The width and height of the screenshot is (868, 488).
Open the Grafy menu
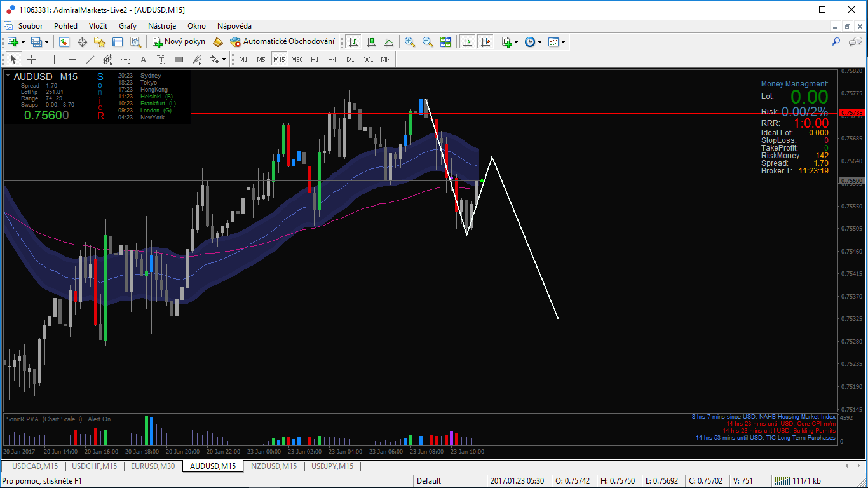(x=128, y=26)
